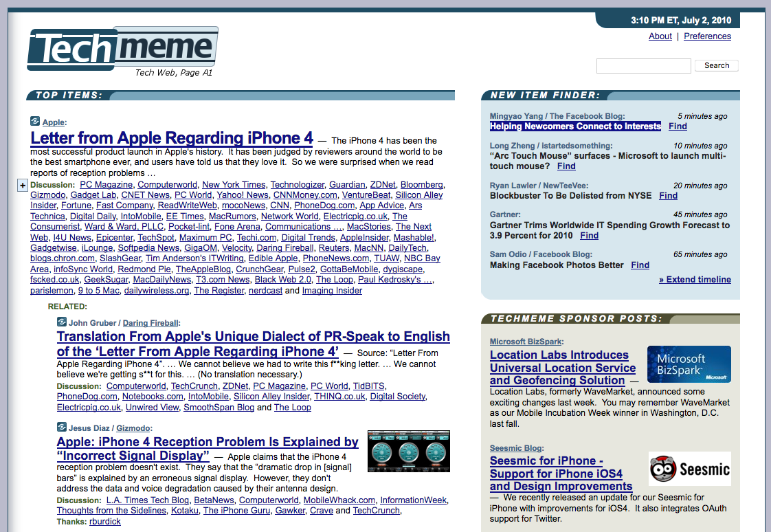771x532 pixels.
Task: Open the Translation From Apple's PR-Speak headline
Action: (254, 344)
